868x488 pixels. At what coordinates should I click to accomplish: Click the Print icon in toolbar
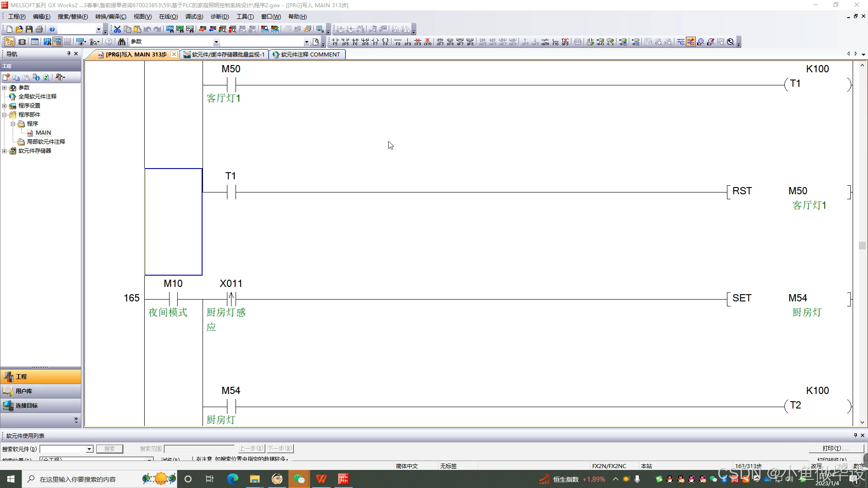pos(39,29)
